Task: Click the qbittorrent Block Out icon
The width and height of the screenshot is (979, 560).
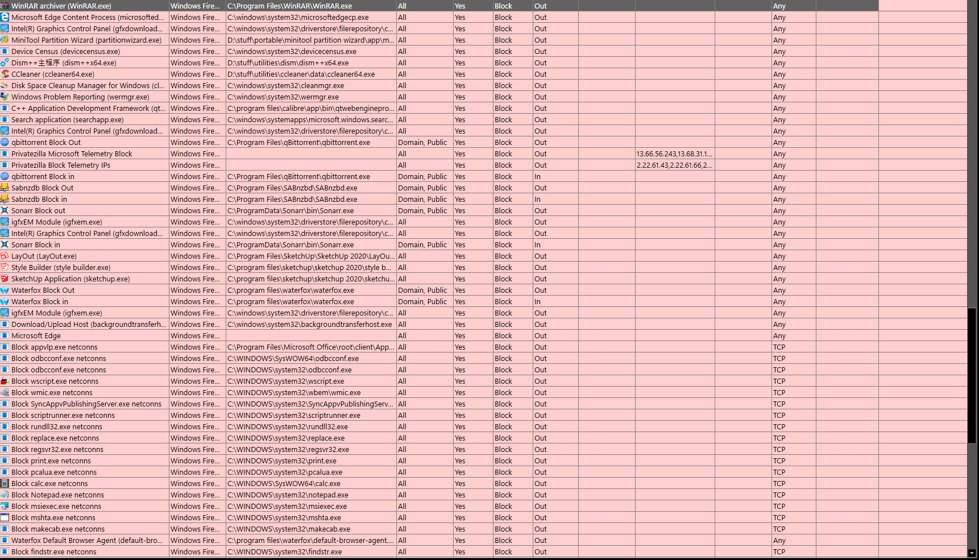Action: pyautogui.click(x=5, y=142)
